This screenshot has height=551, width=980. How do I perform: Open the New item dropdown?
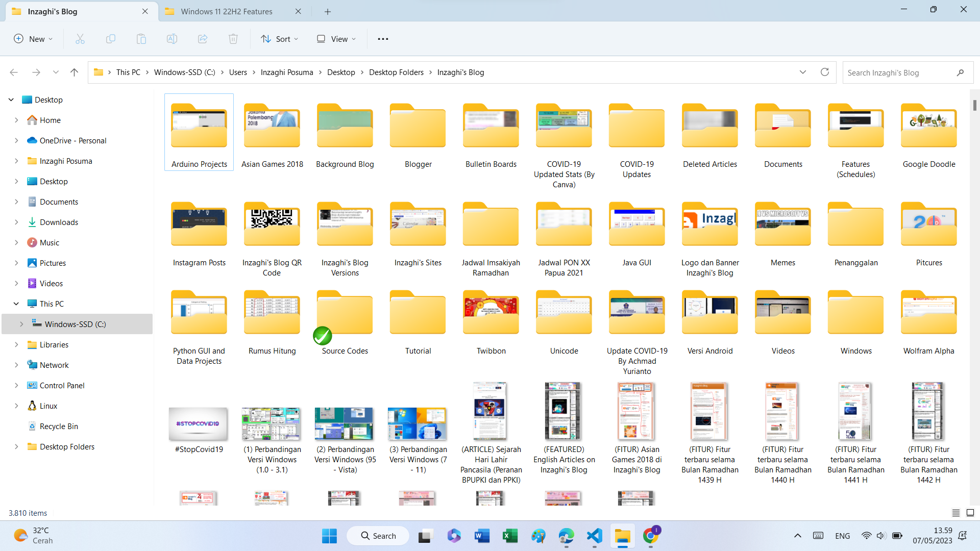click(x=33, y=39)
